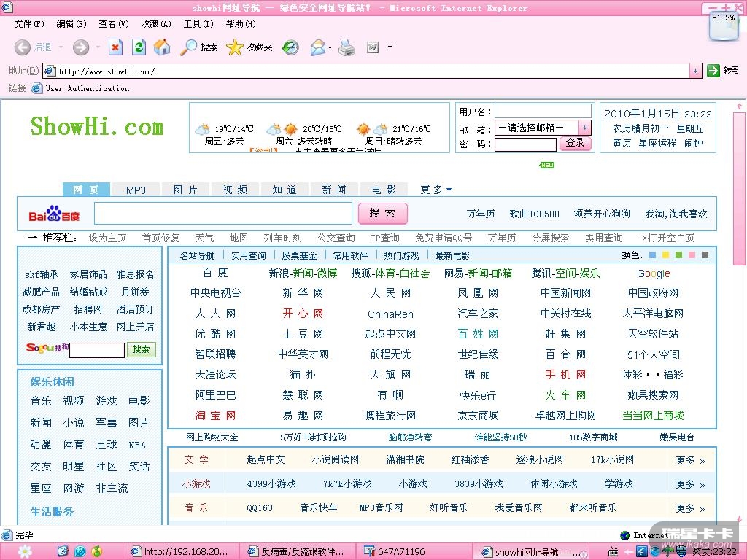Open taskbar item http://192.168.20...
Screen dimensions: 747x560
click(x=180, y=551)
